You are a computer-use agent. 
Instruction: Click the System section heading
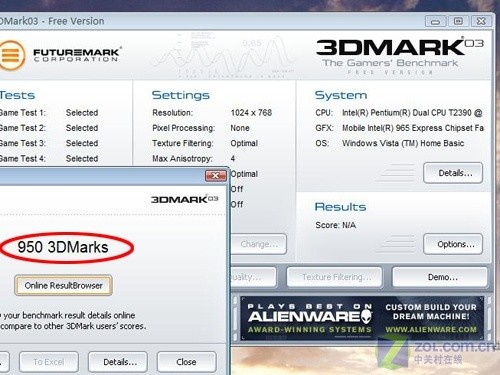coord(341,95)
